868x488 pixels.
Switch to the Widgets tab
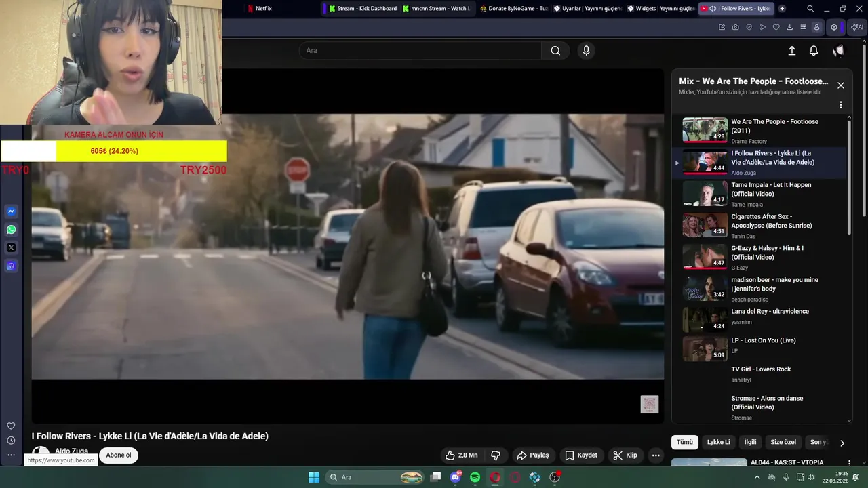(661, 9)
